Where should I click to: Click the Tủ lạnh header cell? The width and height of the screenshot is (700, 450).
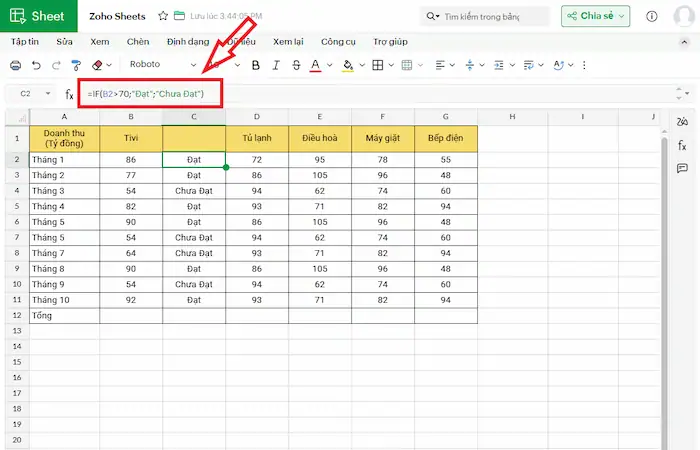[257, 138]
